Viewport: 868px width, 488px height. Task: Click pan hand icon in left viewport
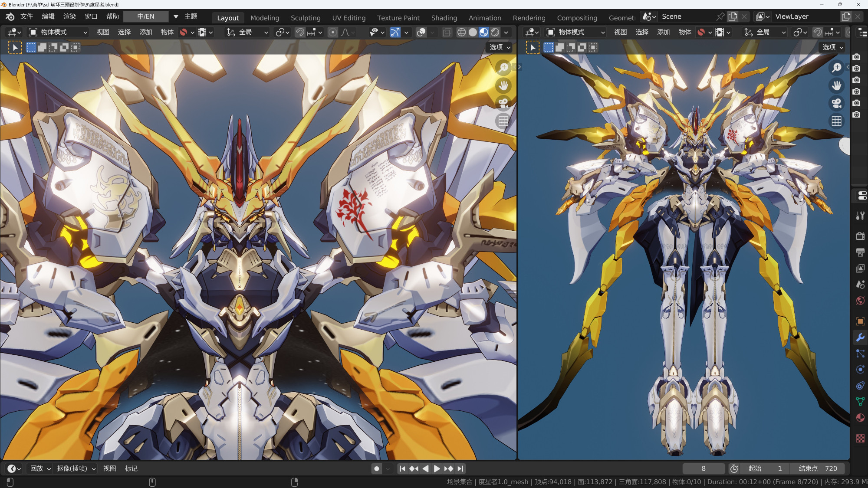click(503, 86)
